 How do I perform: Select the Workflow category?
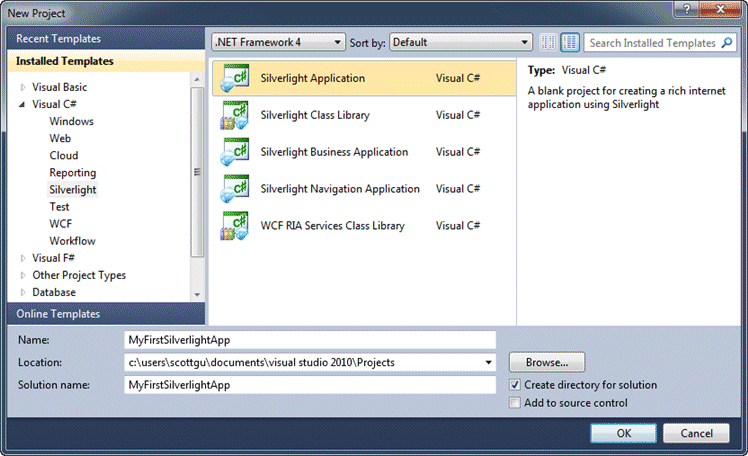[x=73, y=241]
